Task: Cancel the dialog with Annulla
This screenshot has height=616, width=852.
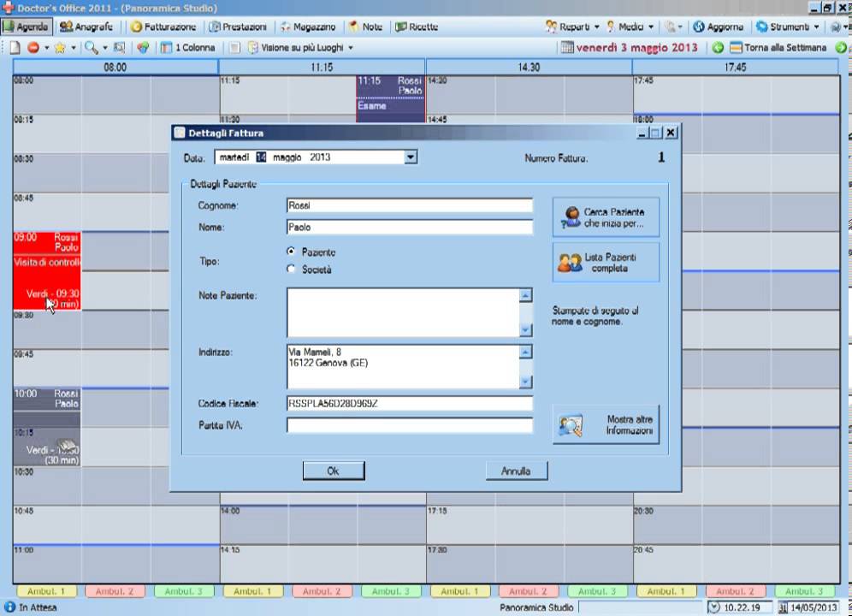Action: (x=517, y=471)
